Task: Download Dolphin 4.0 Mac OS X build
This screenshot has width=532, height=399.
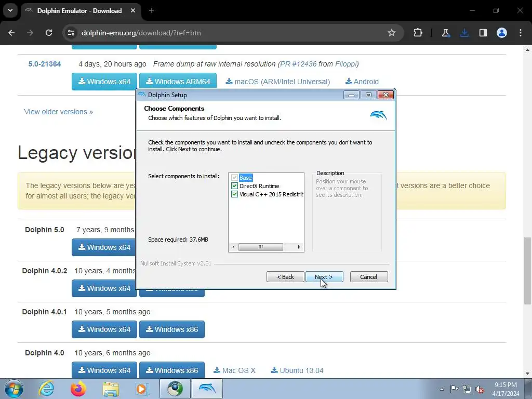Action: [234, 370]
